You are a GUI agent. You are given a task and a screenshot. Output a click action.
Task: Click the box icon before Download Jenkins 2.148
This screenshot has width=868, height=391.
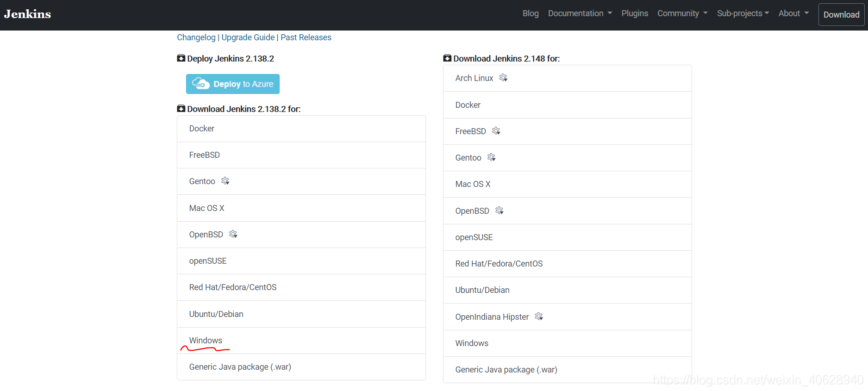pyautogui.click(x=447, y=58)
